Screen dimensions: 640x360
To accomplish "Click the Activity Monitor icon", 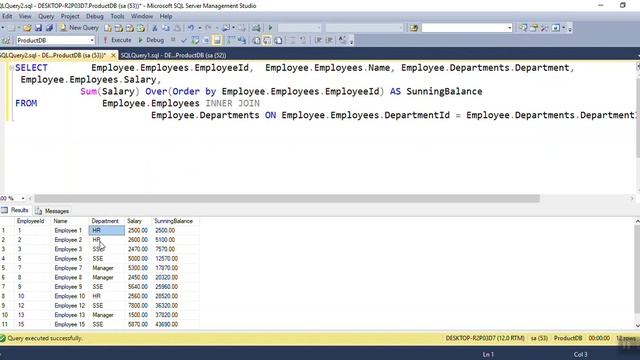I will [x=256, y=28].
